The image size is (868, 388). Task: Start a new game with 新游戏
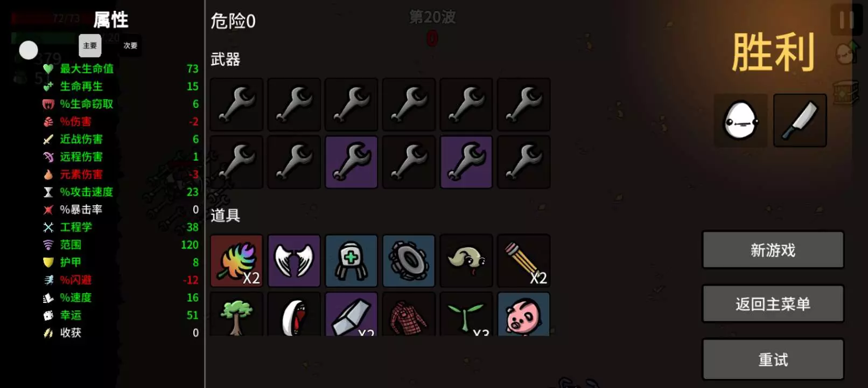tap(773, 250)
